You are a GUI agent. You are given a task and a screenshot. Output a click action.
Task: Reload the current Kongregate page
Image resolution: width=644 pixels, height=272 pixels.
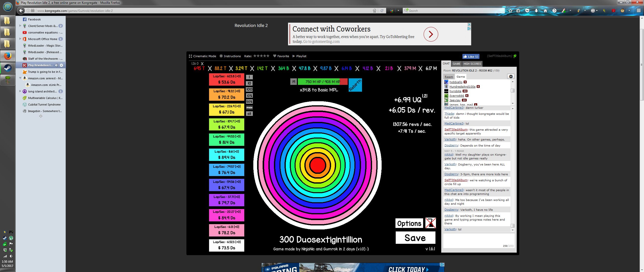[x=382, y=11]
